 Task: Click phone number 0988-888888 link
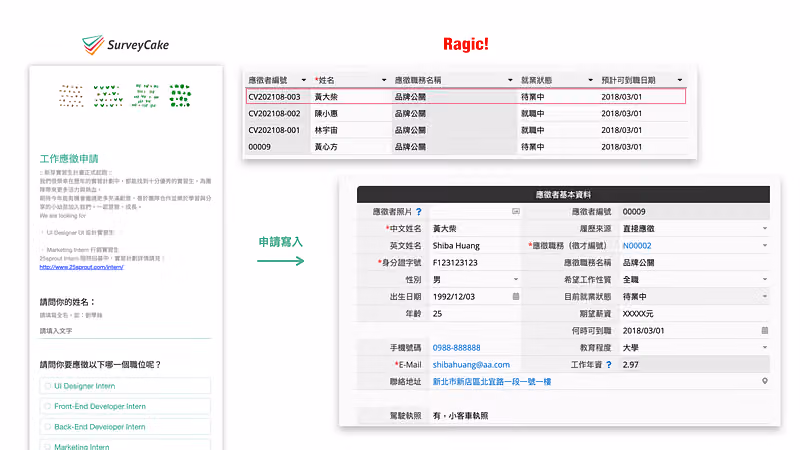[457, 348]
